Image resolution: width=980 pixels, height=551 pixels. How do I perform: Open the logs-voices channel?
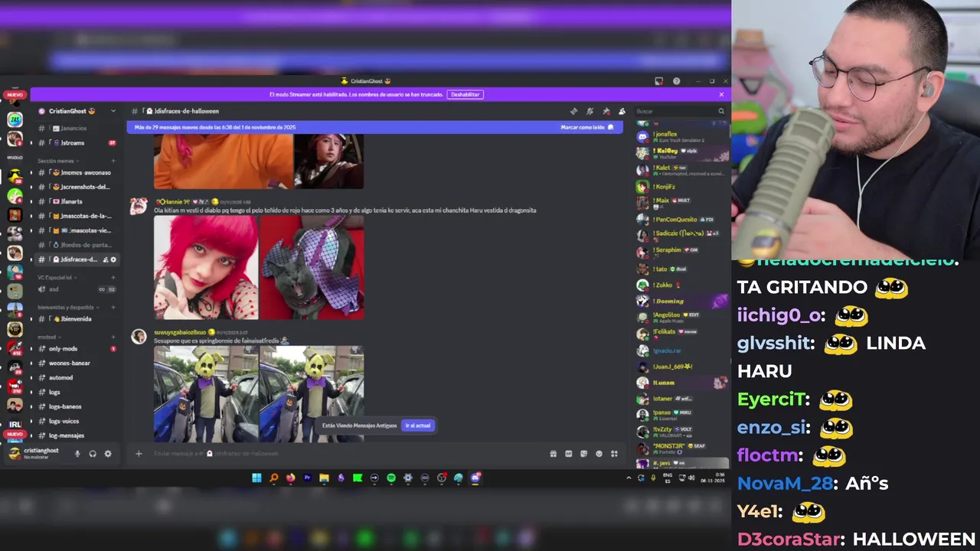click(x=77, y=421)
